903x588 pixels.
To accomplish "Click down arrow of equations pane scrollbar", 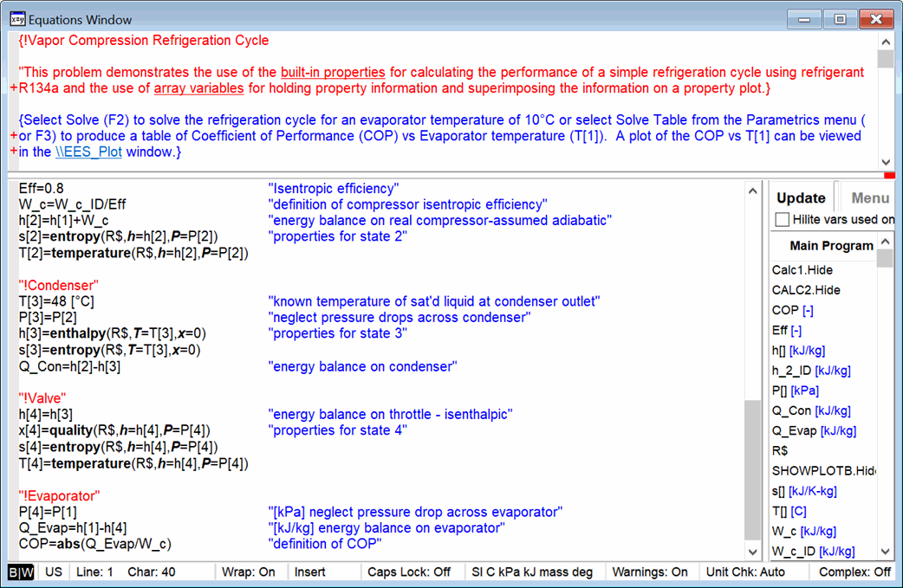I will pos(752,552).
